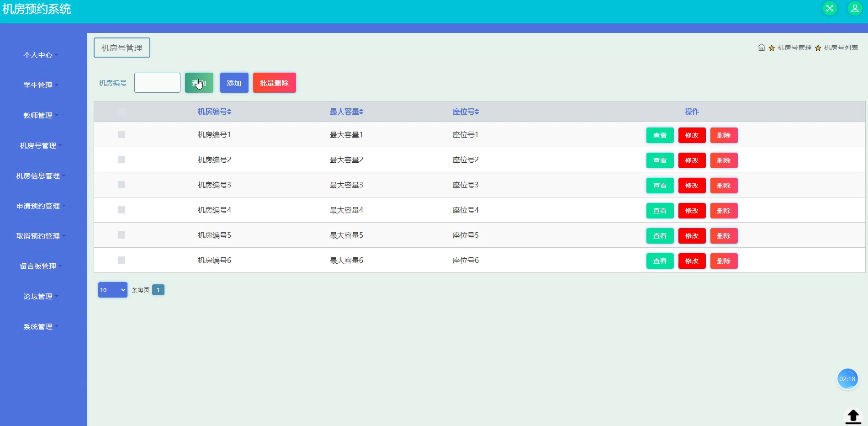Delete the 机房编号1 row
This screenshot has width=868, height=426.
click(724, 135)
